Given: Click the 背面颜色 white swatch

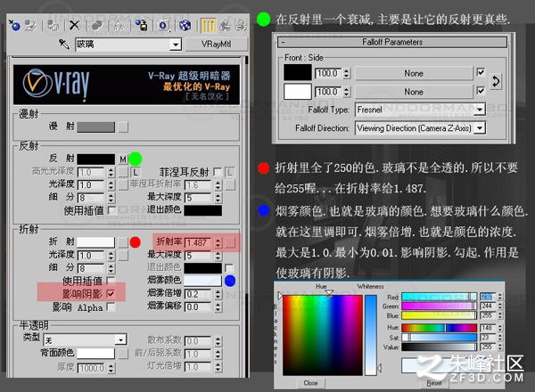Looking at the screenshot, I should [x=96, y=354].
